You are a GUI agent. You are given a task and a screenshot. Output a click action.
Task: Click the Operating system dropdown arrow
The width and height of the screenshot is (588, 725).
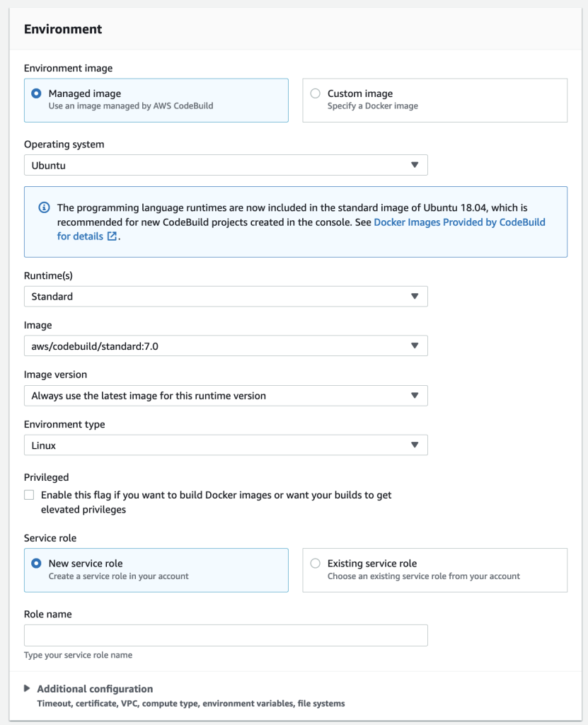tap(415, 164)
